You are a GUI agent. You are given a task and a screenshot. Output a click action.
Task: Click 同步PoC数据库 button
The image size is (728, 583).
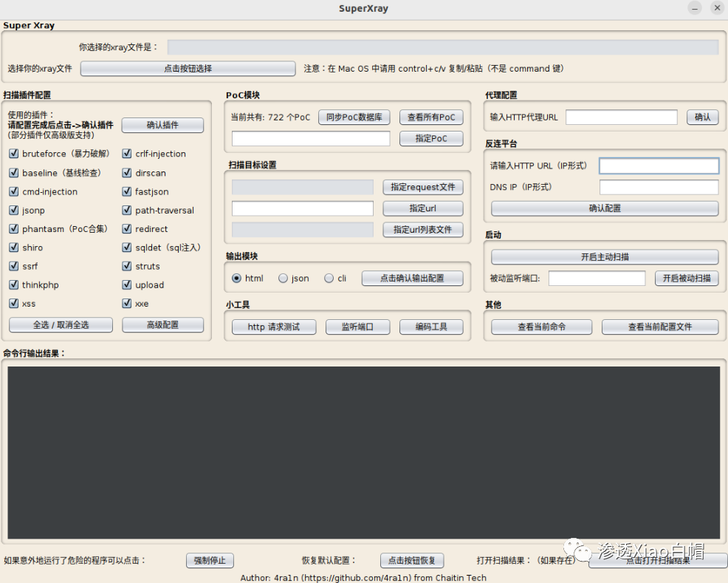pyautogui.click(x=354, y=117)
